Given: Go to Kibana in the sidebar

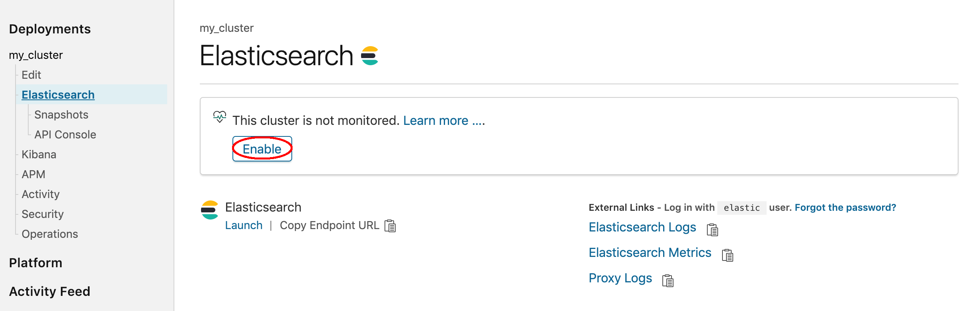Looking at the screenshot, I should [x=39, y=154].
